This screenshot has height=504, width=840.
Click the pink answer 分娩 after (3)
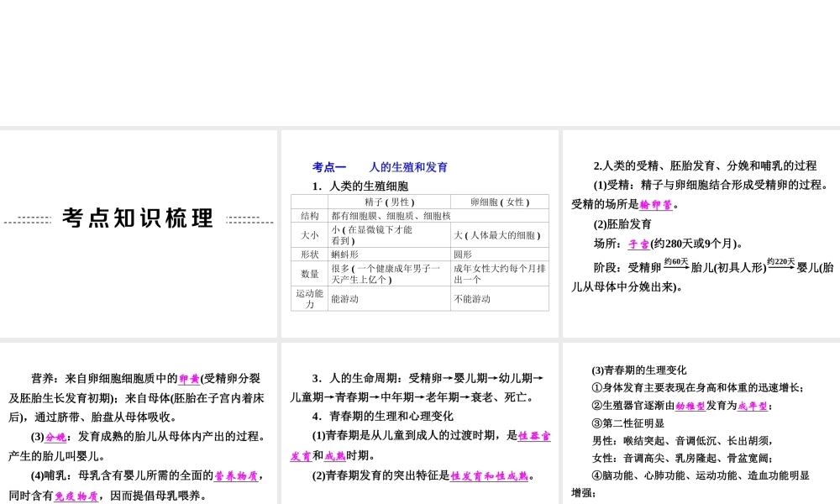55,437
